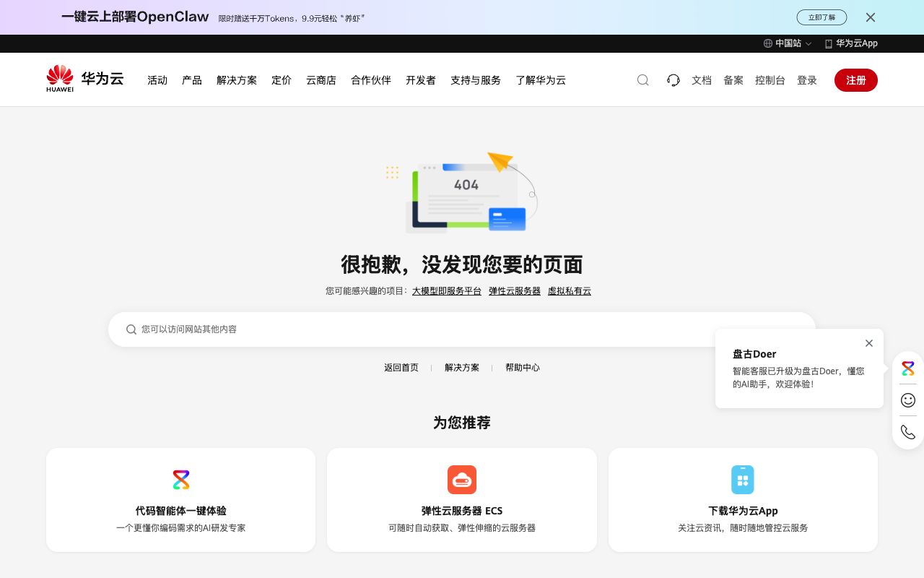The width and height of the screenshot is (924, 578).
Task: Click the red 注册 button
Action: [x=856, y=80]
